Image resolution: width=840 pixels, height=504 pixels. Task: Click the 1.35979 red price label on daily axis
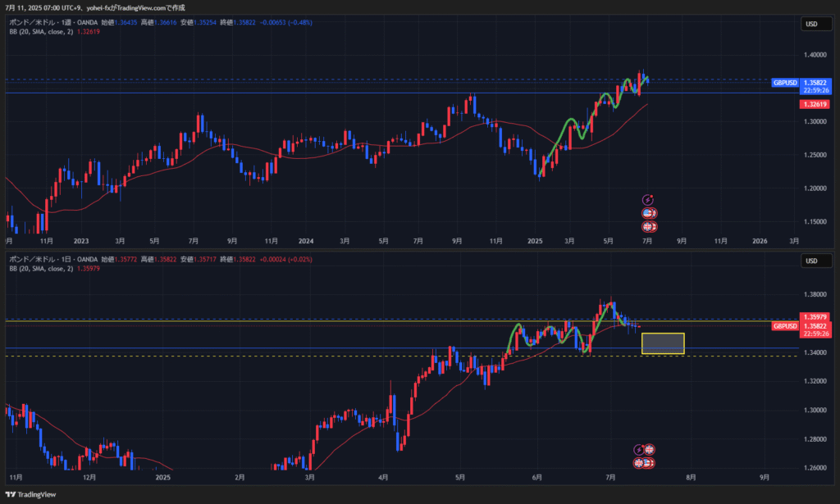click(815, 317)
